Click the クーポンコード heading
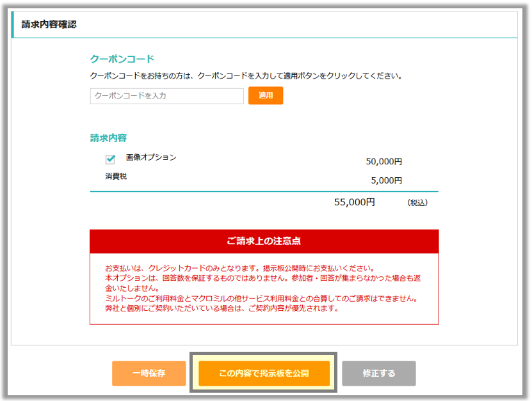Image resolution: width=532 pixels, height=401 pixels. coord(122,59)
